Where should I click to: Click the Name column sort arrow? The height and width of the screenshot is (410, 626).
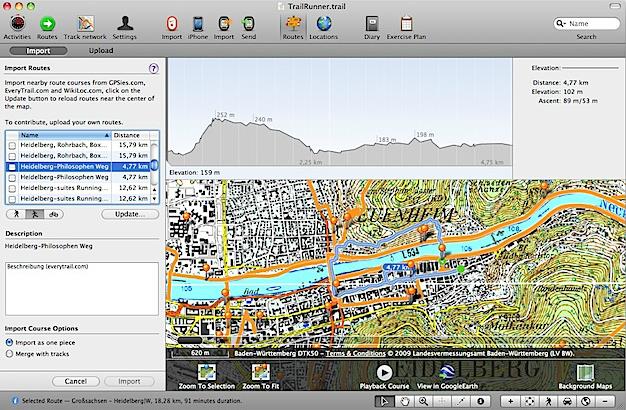[x=107, y=135]
